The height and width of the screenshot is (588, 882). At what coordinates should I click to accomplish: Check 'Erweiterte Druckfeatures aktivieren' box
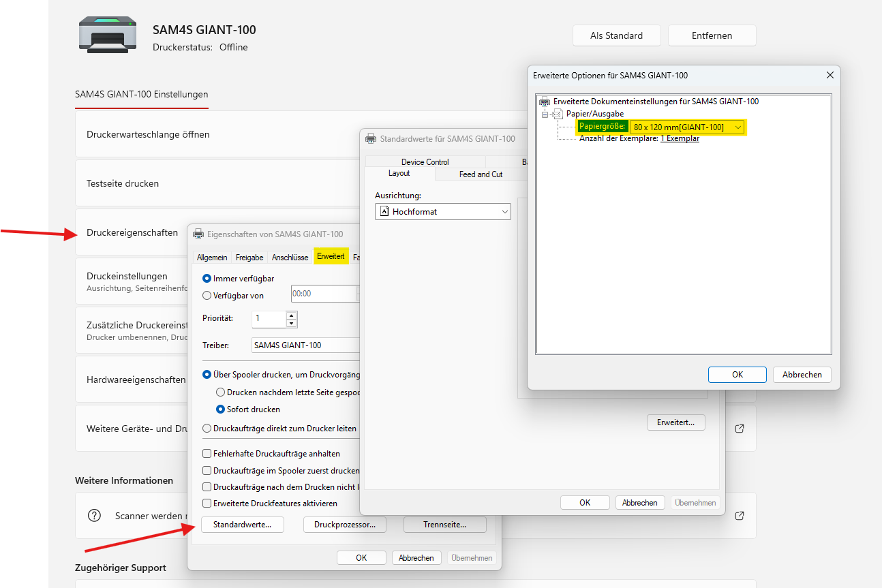(207, 504)
